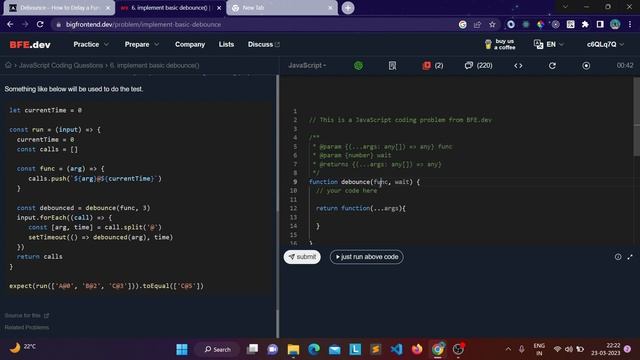Open File Explorer from the taskbar
640x360 pixels.
click(x=293, y=349)
